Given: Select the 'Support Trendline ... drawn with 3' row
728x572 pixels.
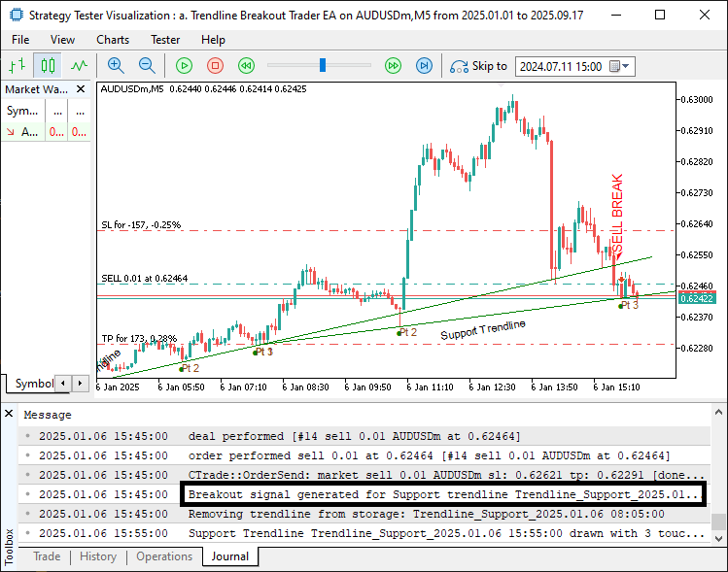Looking at the screenshot, I should click(x=364, y=534).
